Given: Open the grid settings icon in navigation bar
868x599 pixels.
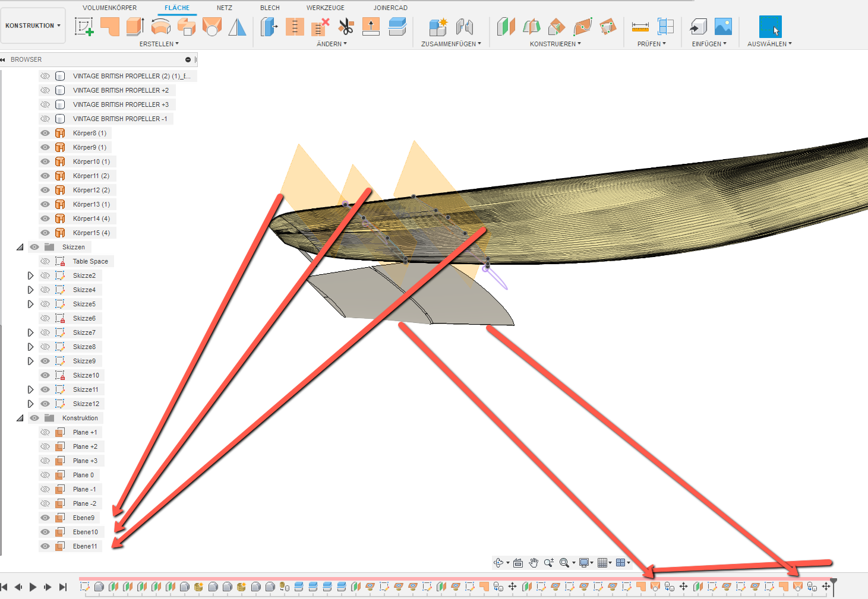Looking at the screenshot, I should click(604, 563).
